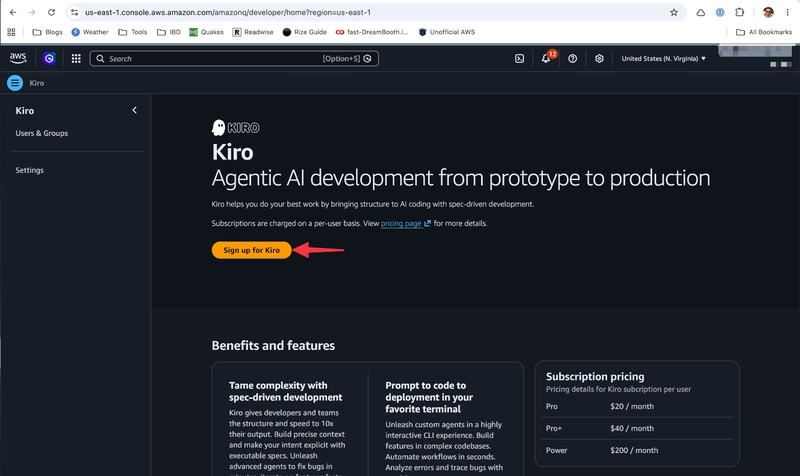Open site information icon in address bar
The width and height of the screenshot is (800, 476).
74,12
